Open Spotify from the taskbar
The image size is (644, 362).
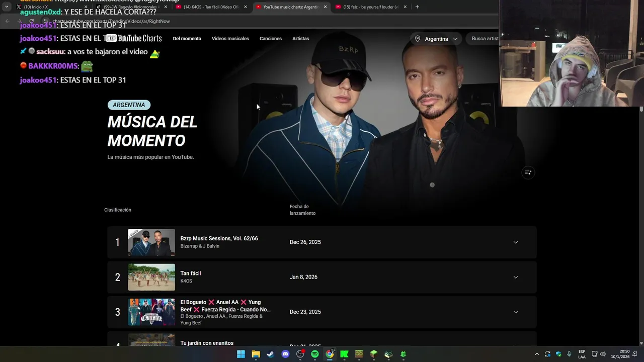click(x=315, y=354)
